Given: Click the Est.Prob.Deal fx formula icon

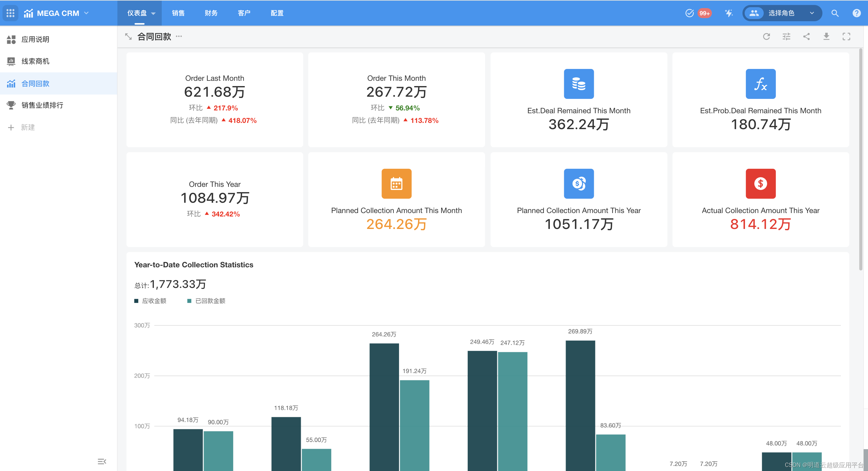Looking at the screenshot, I should (761, 84).
